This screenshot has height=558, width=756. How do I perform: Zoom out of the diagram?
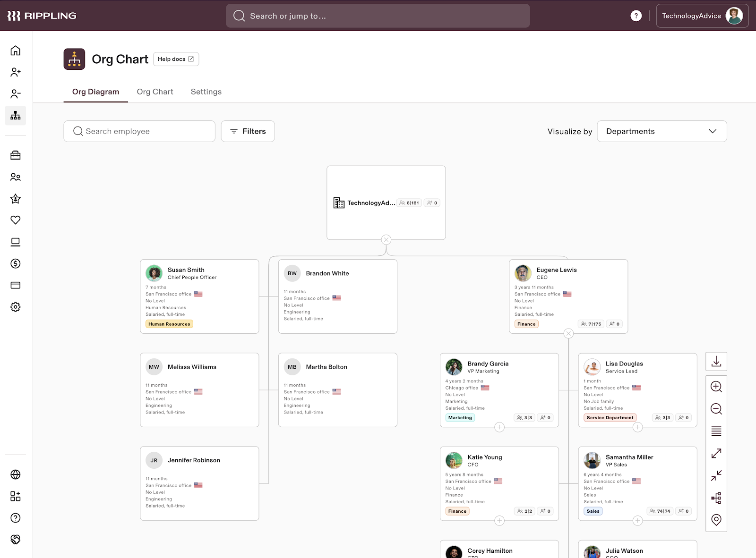pos(716,409)
